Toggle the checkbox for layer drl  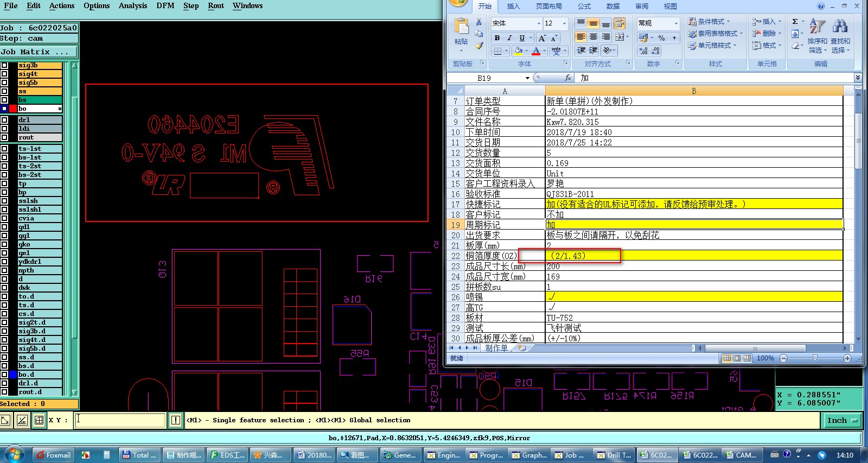coord(4,120)
